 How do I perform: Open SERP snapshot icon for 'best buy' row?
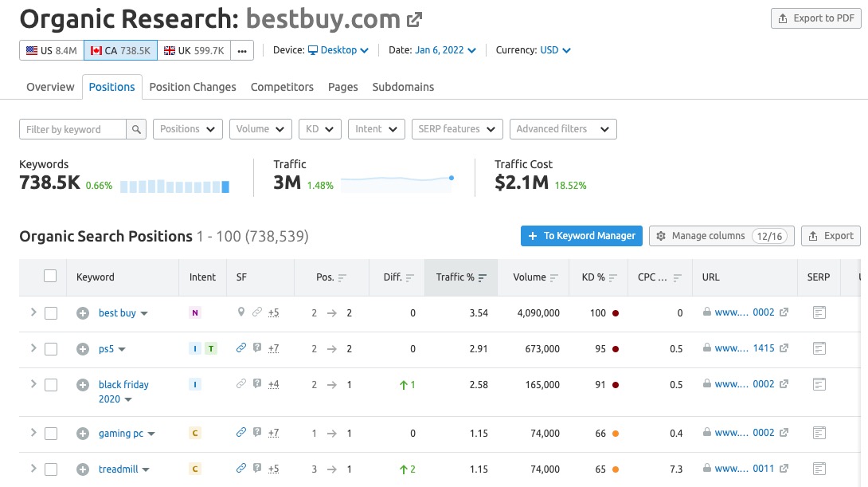819,313
